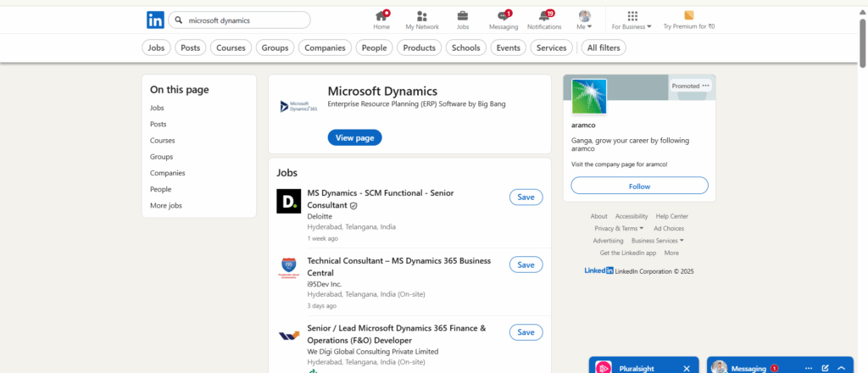This screenshot has width=868, height=373.
Task: Jump to People in On this page
Action: pyautogui.click(x=160, y=189)
